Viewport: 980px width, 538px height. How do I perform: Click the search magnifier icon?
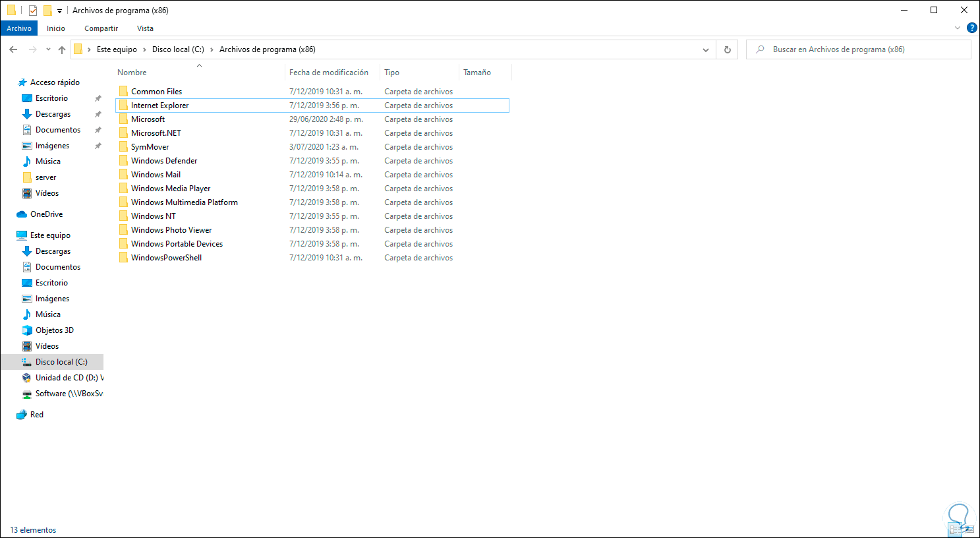761,49
